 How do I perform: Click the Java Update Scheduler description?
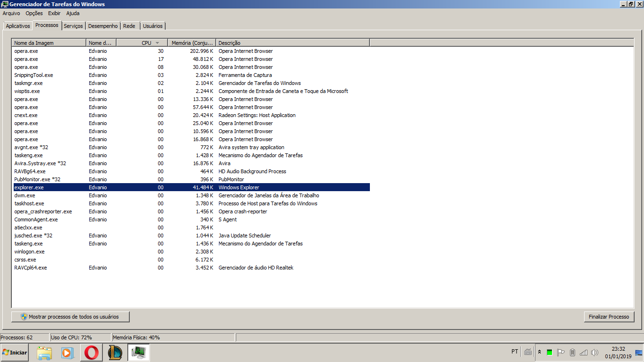244,236
